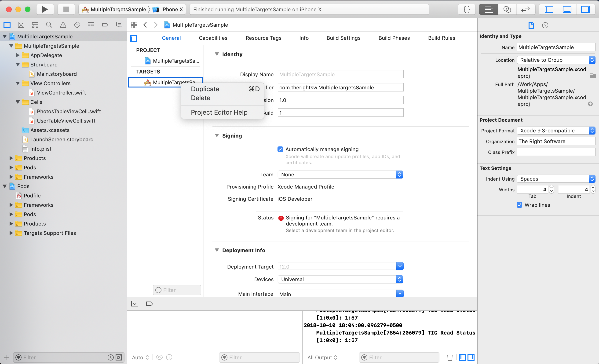599x364 pixels.
Task: Click the remove target minus icon
Action: (144, 290)
